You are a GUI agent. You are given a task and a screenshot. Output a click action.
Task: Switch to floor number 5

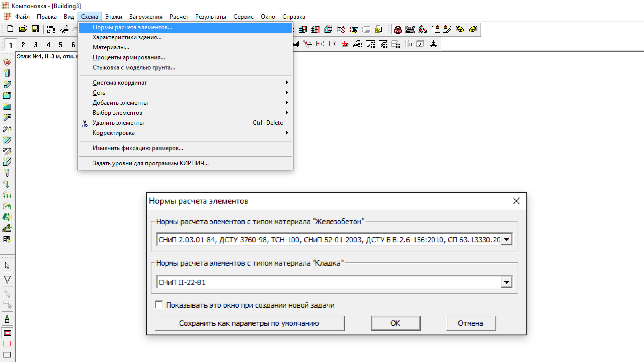pyautogui.click(x=61, y=45)
